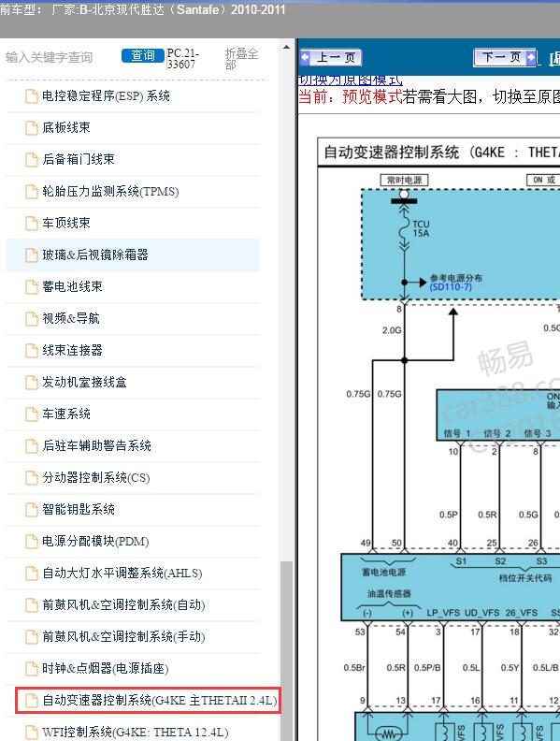
Task: Click the 查询 search button
Action: [x=143, y=56]
